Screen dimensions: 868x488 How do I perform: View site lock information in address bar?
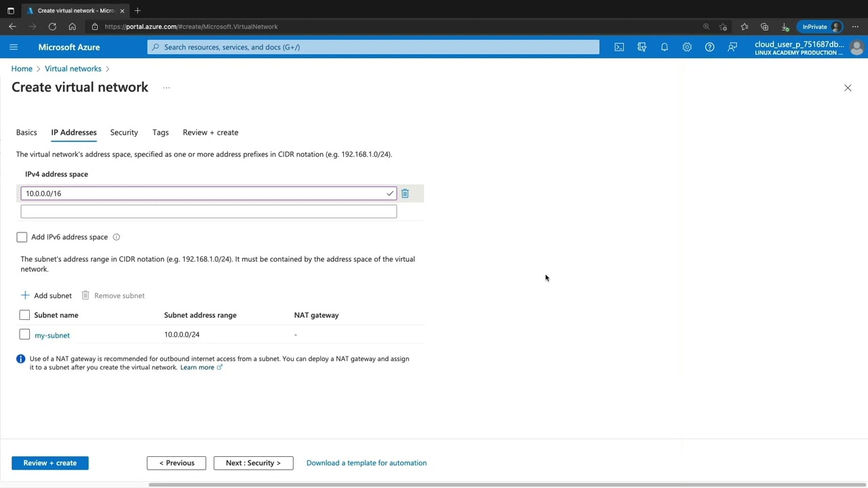pyautogui.click(x=95, y=26)
